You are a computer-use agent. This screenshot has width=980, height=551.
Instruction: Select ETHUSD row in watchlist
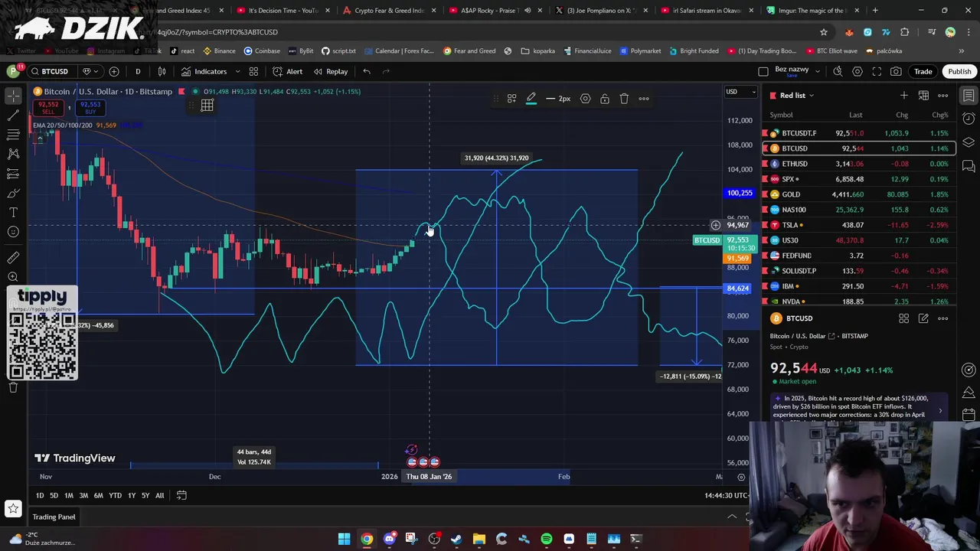tap(858, 164)
